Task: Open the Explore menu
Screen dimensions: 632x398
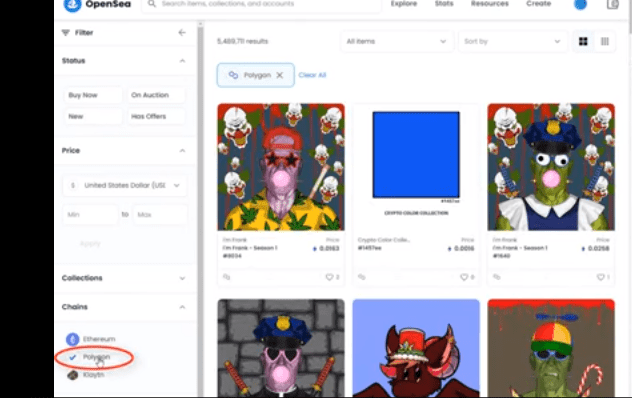Action: click(x=404, y=4)
